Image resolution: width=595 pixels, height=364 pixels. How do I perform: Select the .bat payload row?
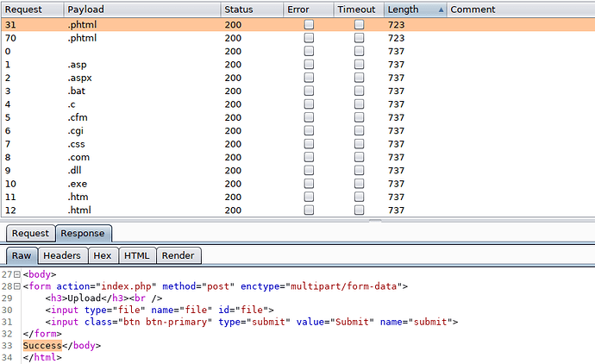298,91
